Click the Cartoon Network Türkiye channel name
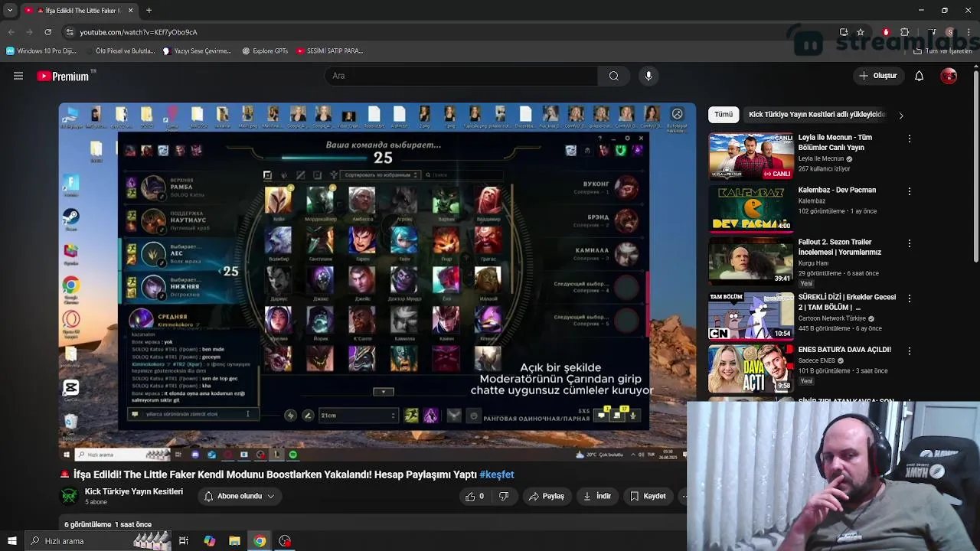Screen dimensions: 980x551 coord(832,318)
